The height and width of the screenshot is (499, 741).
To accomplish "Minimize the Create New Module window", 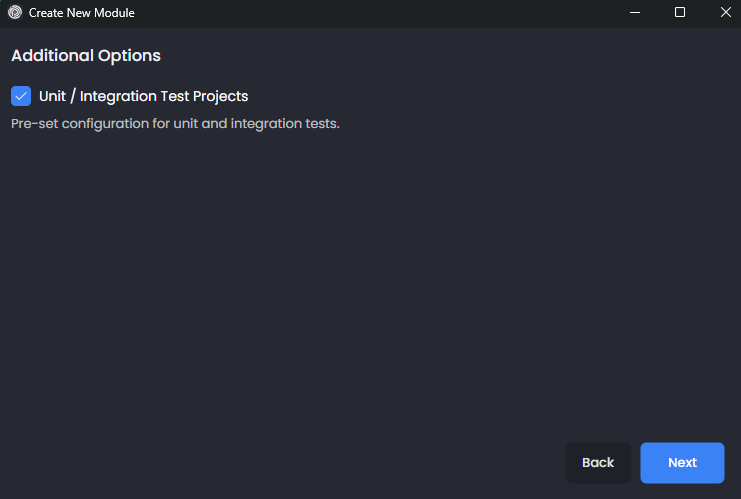I will click(635, 13).
